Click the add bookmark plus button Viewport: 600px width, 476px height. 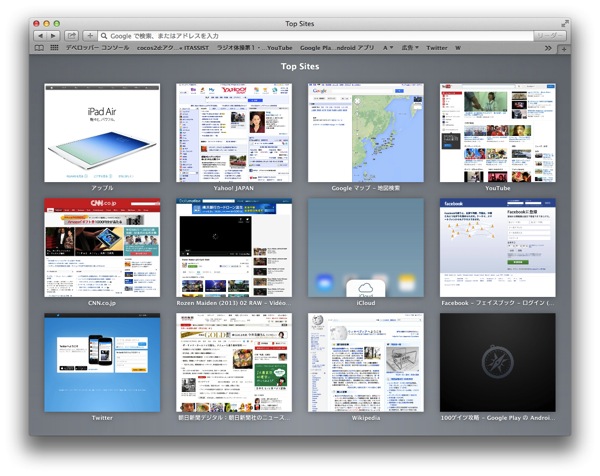(x=90, y=36)
